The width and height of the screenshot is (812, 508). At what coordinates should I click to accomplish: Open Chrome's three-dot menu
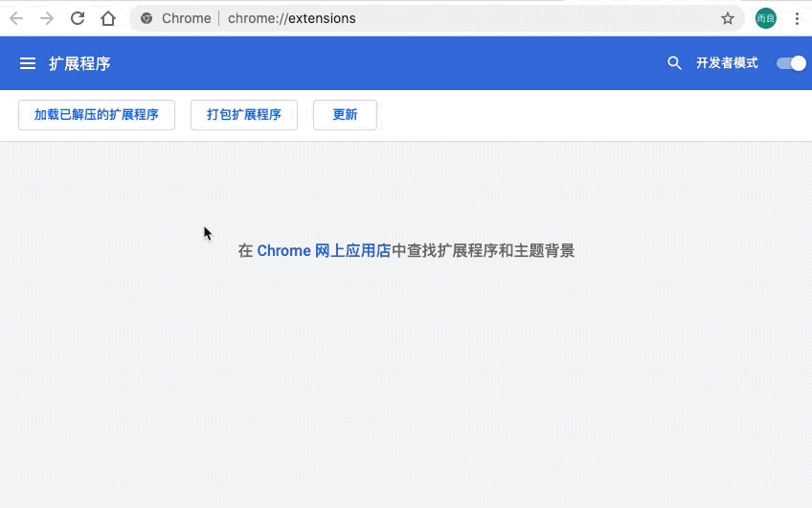click(x=797, y=18)
